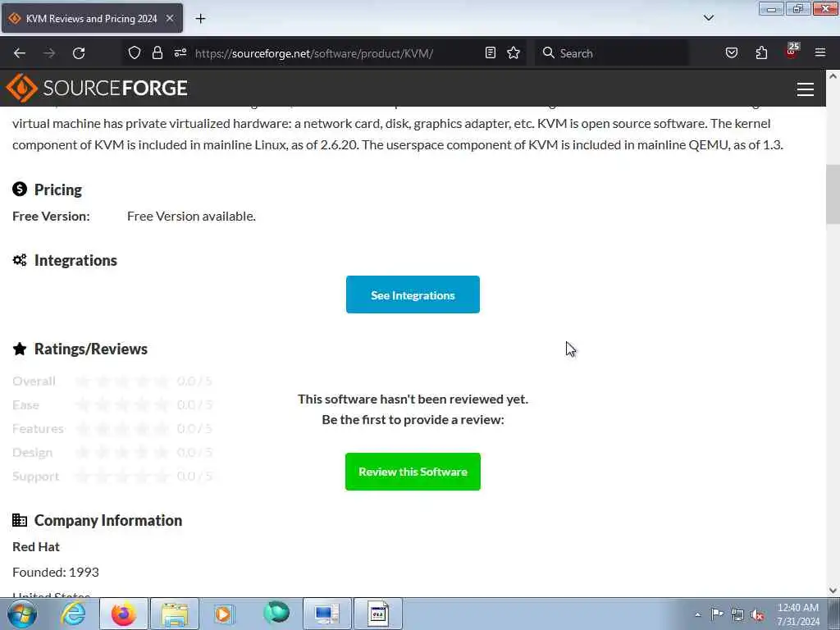Viewport: 840px width, 630px height.
Task: Click the scrollbar down arrow
Action: pyautogui.click(x=833, y=591)
